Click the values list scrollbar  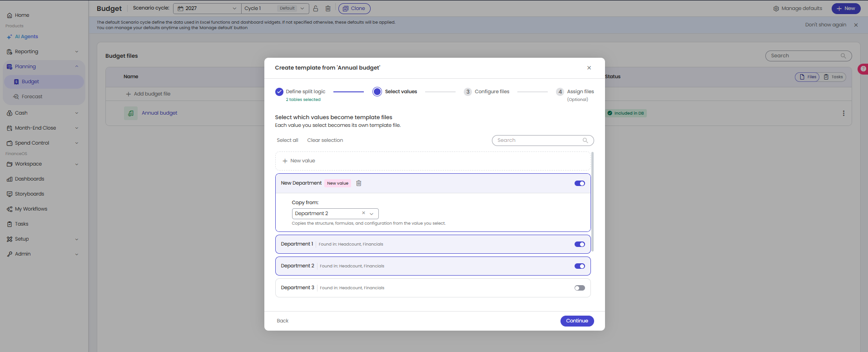tap(592, 202)
